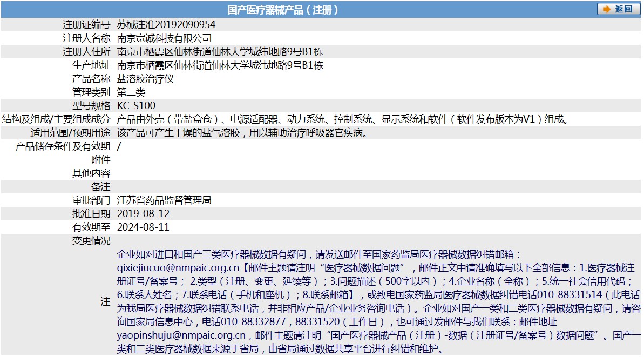
Task: Click the label 结构及组成/主要组成成分
Action: tap(56, 119)
